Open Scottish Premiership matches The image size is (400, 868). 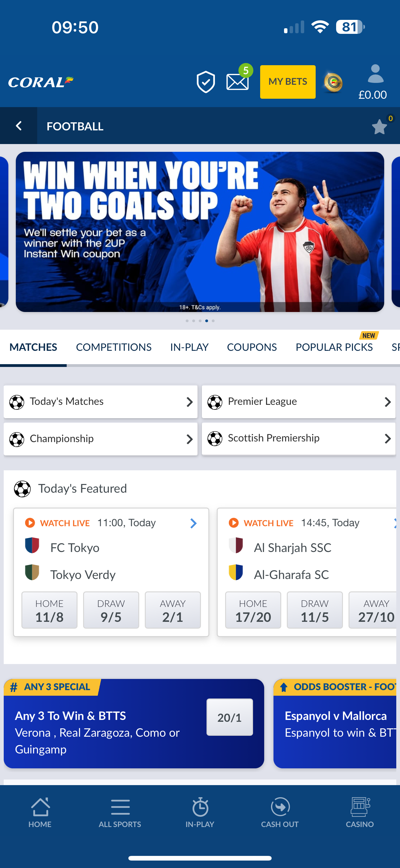tap(299, 438)
